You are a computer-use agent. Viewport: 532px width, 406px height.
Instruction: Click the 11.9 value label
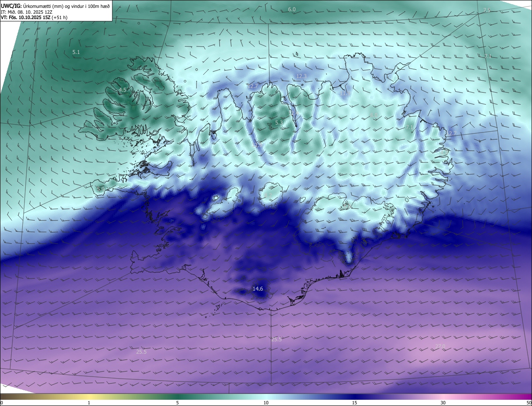click(345, 93)
